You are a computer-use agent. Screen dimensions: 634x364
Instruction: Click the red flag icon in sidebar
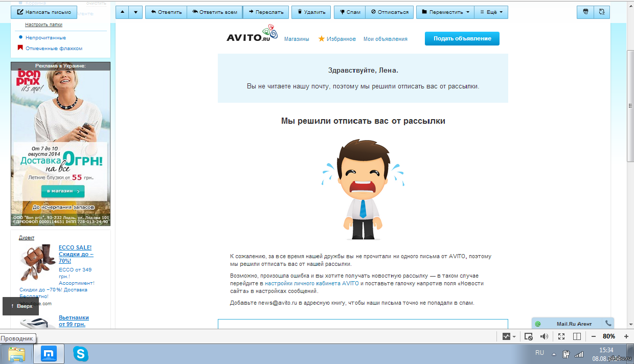coord(20,48)
